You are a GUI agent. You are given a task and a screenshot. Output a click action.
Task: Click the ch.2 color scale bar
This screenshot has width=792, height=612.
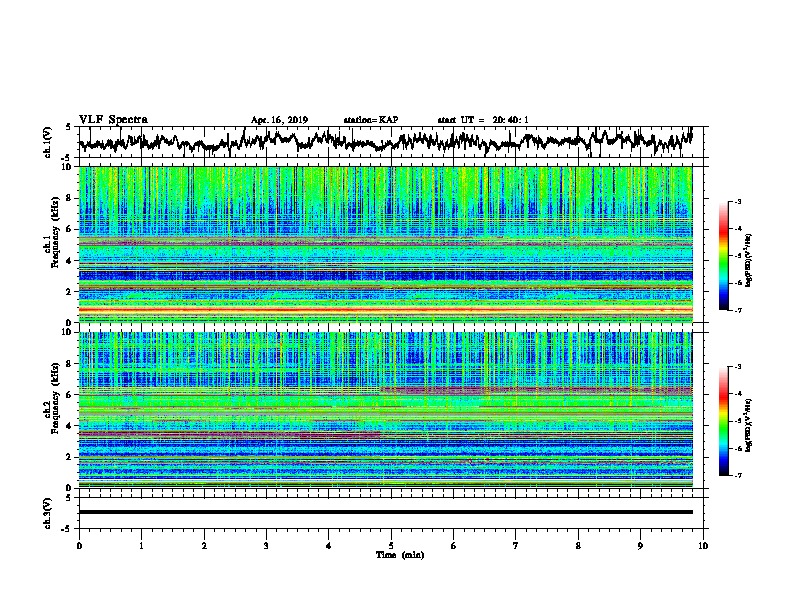[723, 421]
